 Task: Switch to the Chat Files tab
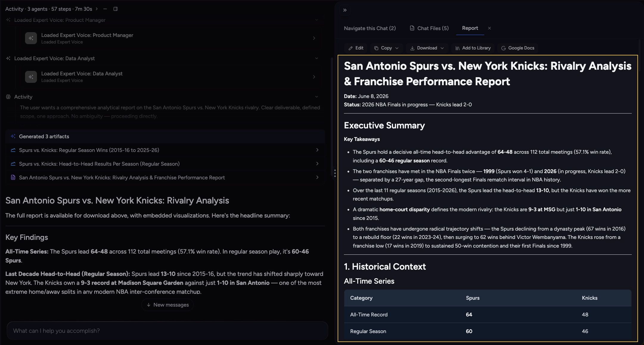(429, 28)
